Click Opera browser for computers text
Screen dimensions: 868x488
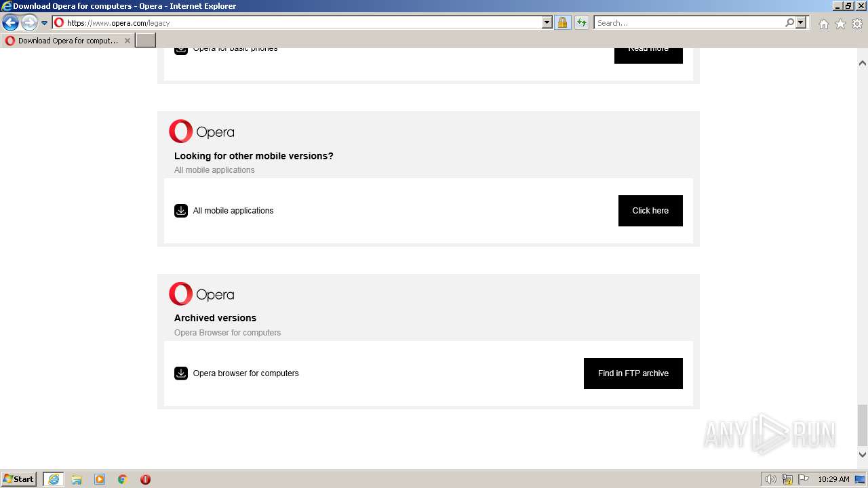pyautogui.click(x=245, y=373)
